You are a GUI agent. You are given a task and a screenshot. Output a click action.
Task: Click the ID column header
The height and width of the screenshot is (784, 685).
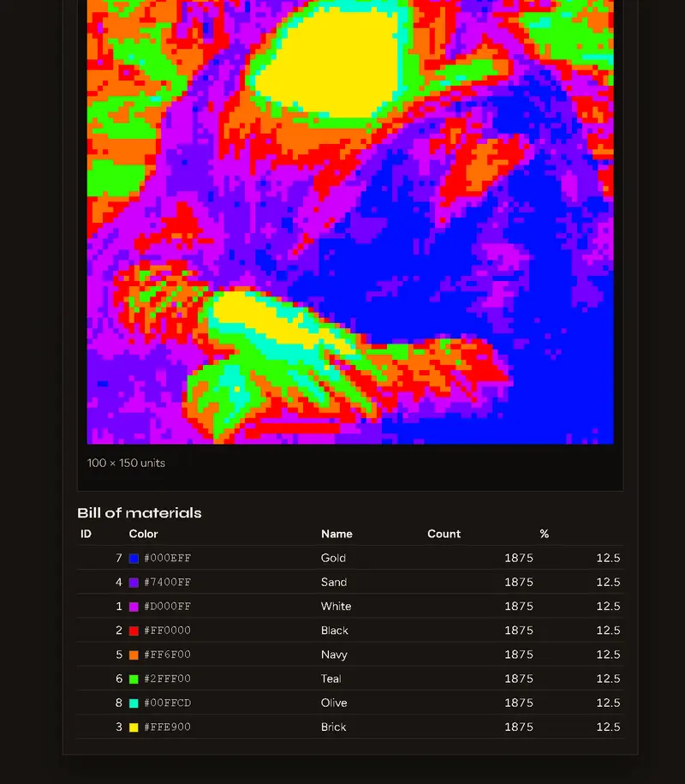coord(86,534)
